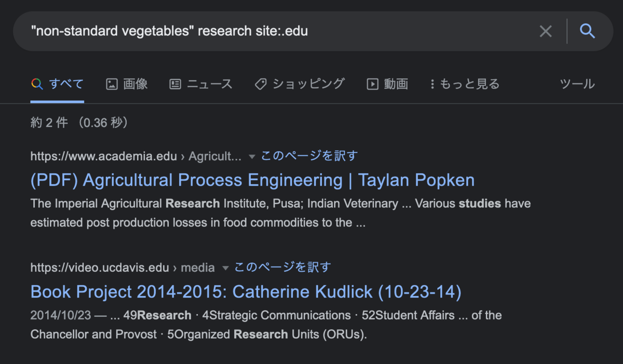Viewport: 623px width, 364px height.
Task: Translate the ucdavis result with このページを訳す
Action: (282, 268)
